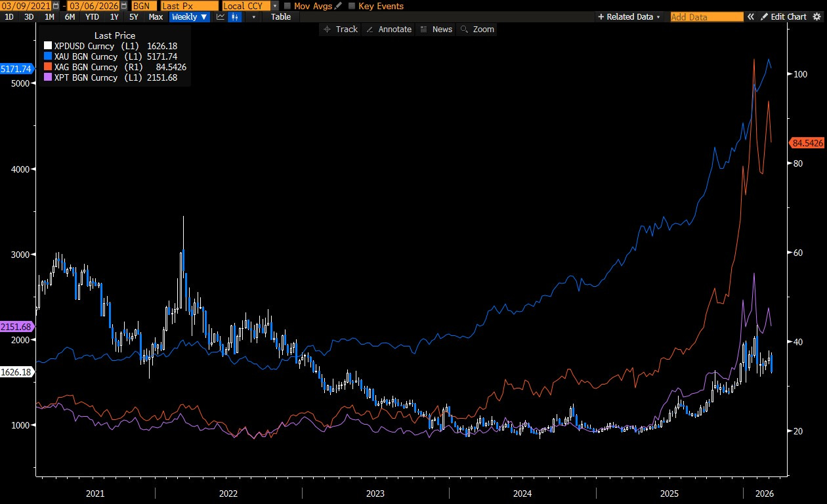Enable the Mov Avgs checkbox
The width and height of the screenshot is (827, 504).
[x=287, y=6]
